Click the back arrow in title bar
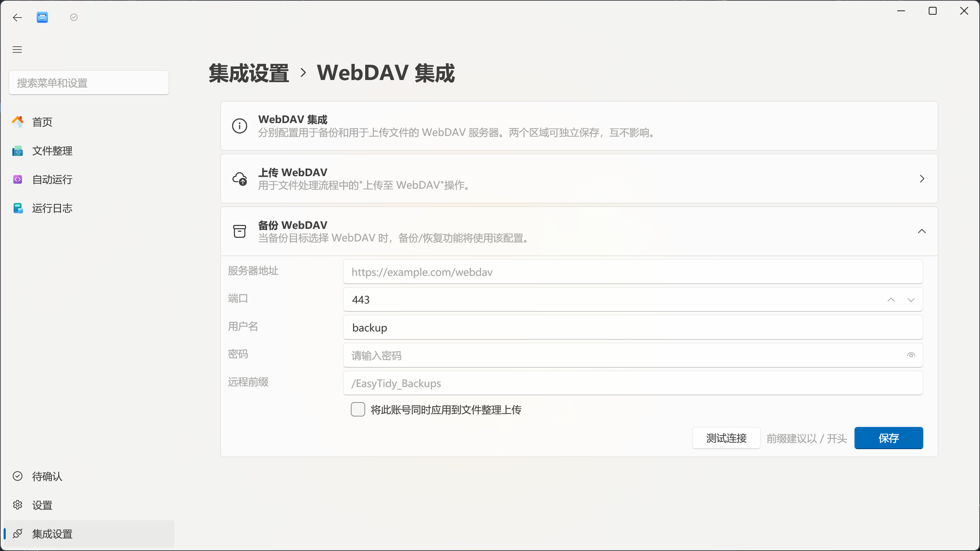 [18, 17]
